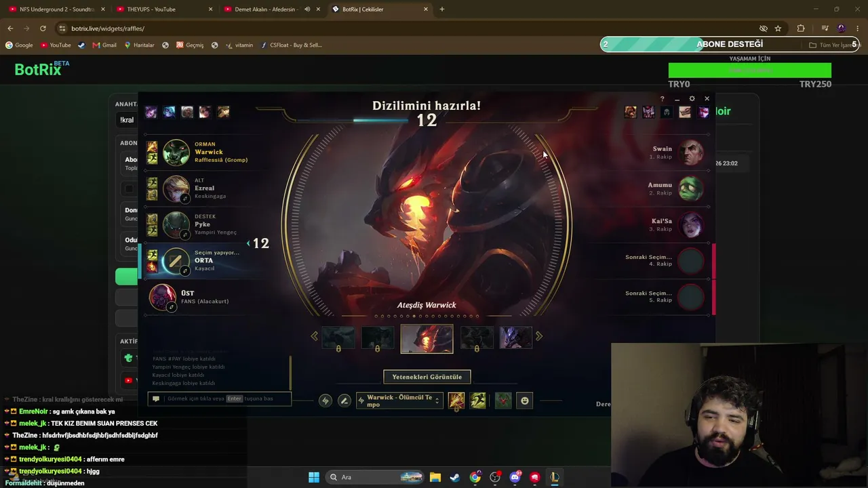
Task: Click the first banned champion in the right team's bans
Action: click(631, 112)
